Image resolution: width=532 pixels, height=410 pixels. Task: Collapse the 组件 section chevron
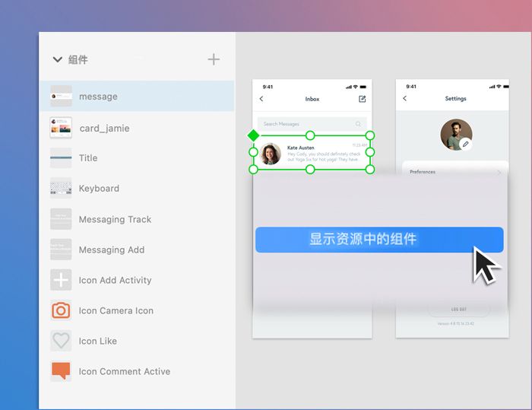tap(57, 60)
